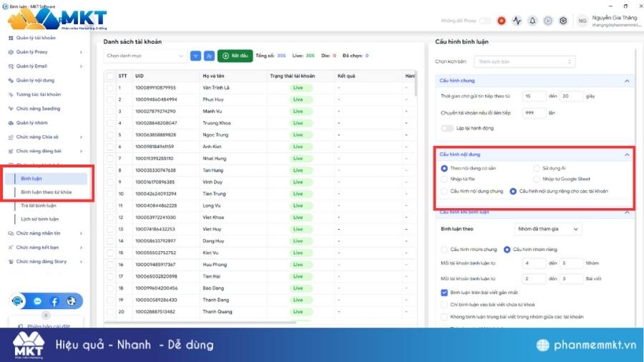Click the Trạng thái tài khoản column header

[x=293, y=76]
